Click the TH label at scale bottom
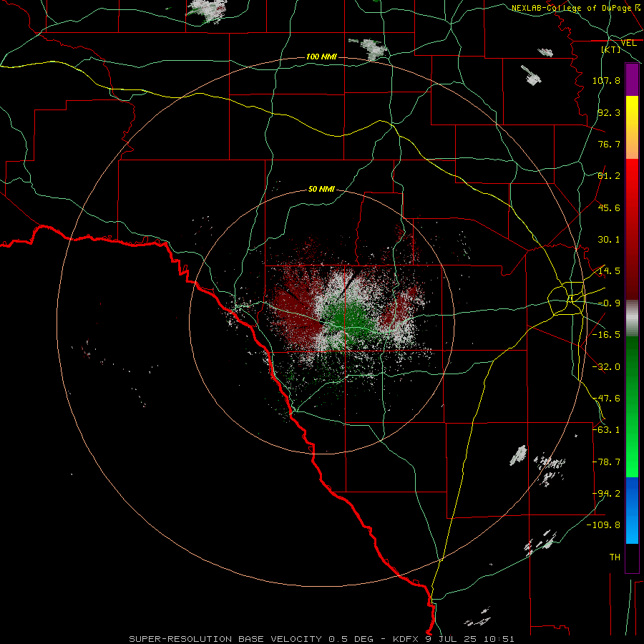The width and height of the screenshot is (644, 644). click(615, 557)
